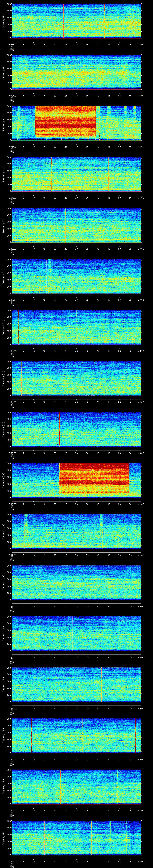Select the red spike near 28 seconds in the 6:43 panel

(73, 633)
